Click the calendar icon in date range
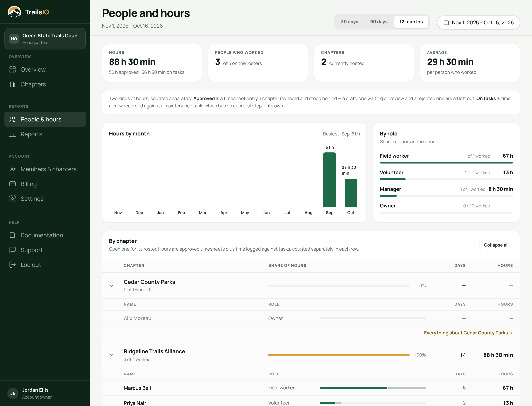Screen dimensions: 532x406 446,23
